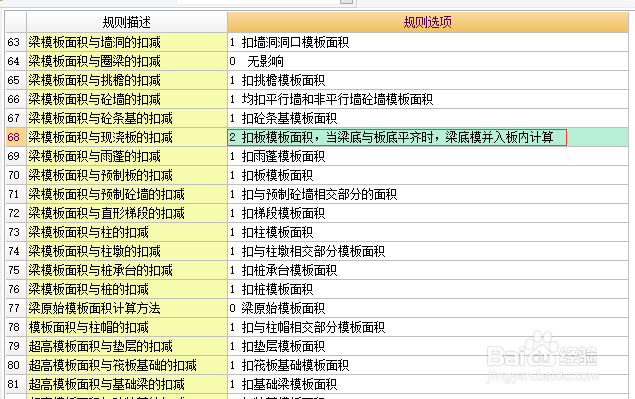This screenshot has width=635, height=399.
Task: Select row 74 梁模板面积与柱墩的扣减
Action: pos(127,252)
